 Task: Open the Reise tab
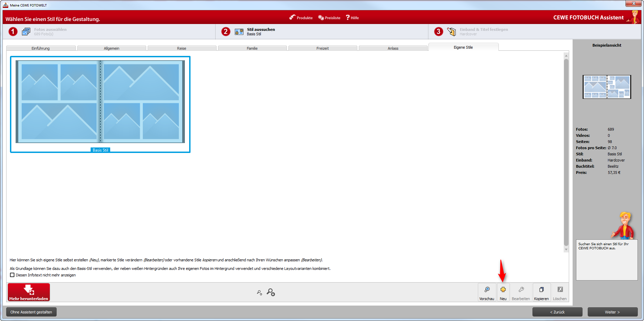pyautogui.click(x=182, y=48)
